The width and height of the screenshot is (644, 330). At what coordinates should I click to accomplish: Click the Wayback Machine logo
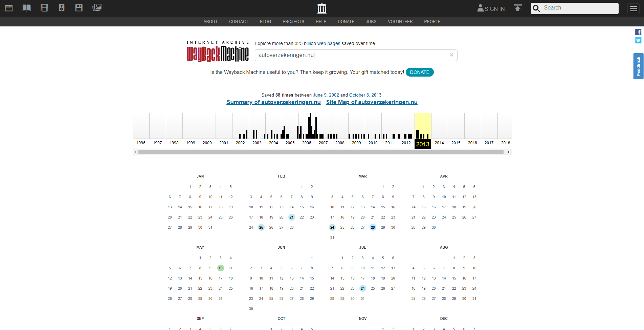coord(218,51)
